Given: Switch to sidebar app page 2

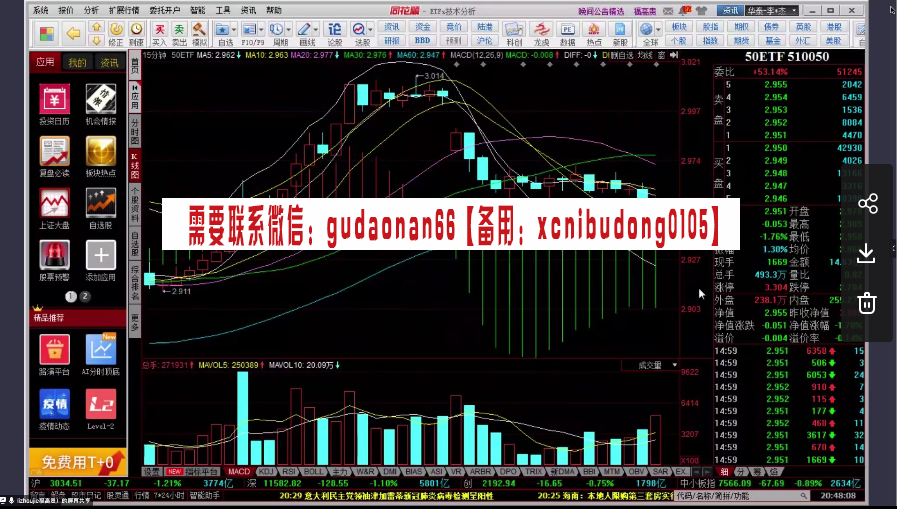Looking at the screenshot, I should [x=85, y=296].
